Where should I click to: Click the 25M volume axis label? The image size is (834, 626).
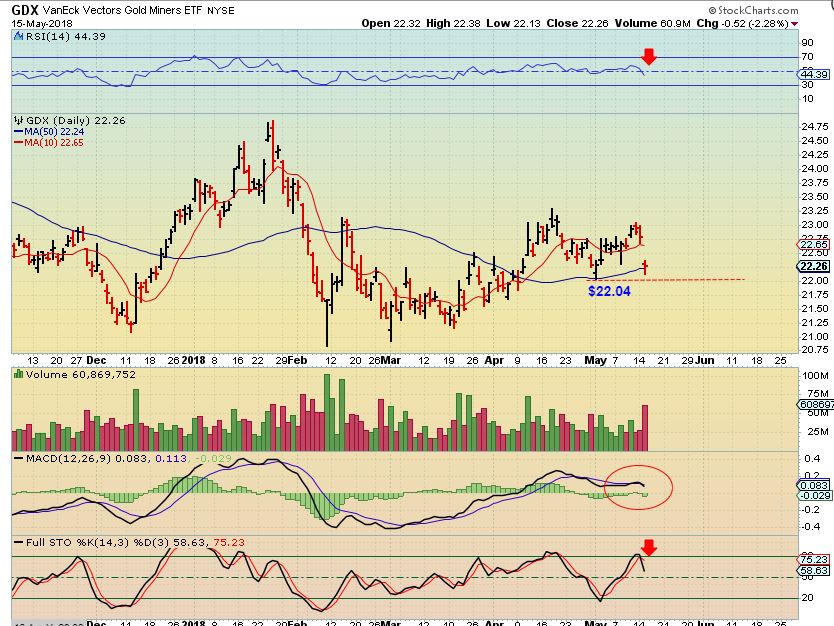point(818,431)
